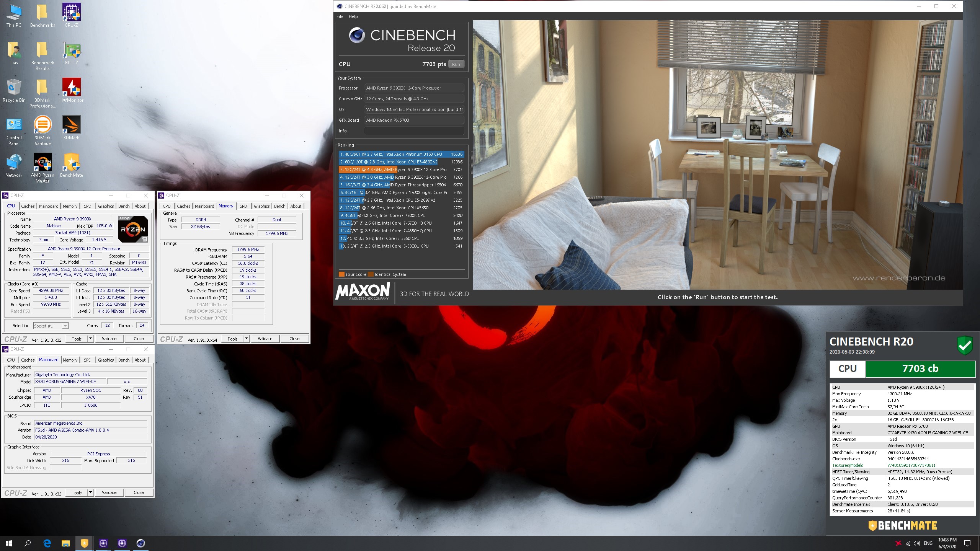
Task: Click the BenchMate green verification shield
Action: (x=965, y=345)
